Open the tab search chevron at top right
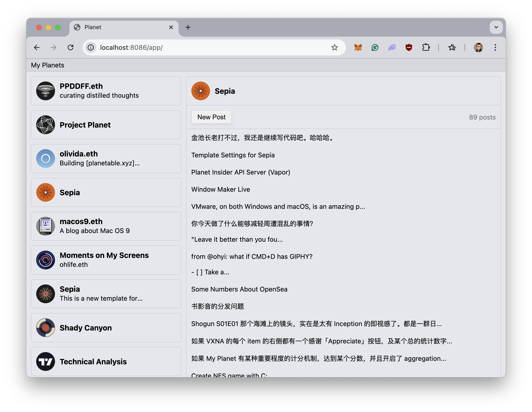Screen dimensions: 532x412 pyautogui.click(x=496, y=27)
